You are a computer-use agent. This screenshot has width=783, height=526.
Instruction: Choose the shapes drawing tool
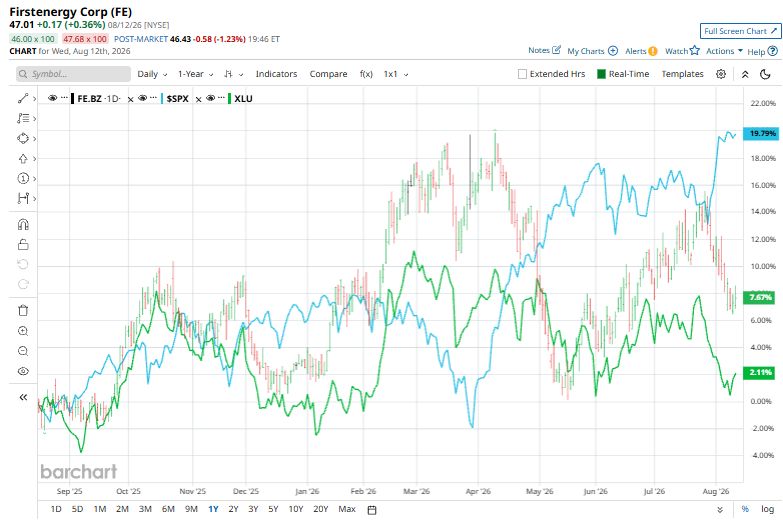click(23, 138)
